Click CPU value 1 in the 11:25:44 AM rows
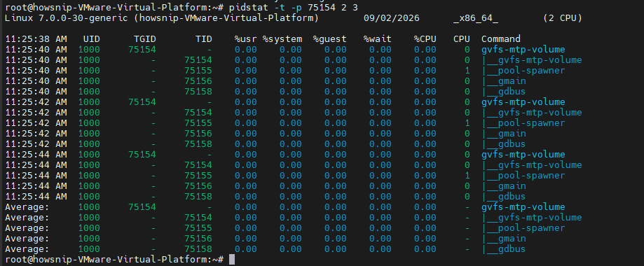The width and height of the screenshot is (644, 266). 467,176
